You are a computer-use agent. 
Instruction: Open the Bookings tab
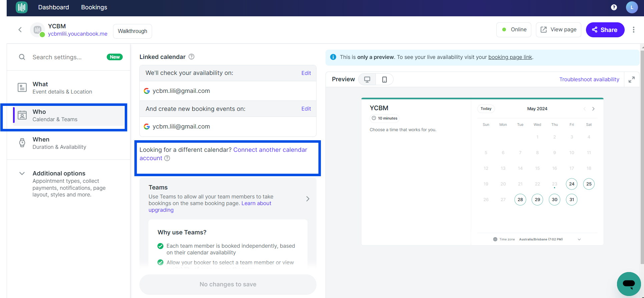point(94,7)
